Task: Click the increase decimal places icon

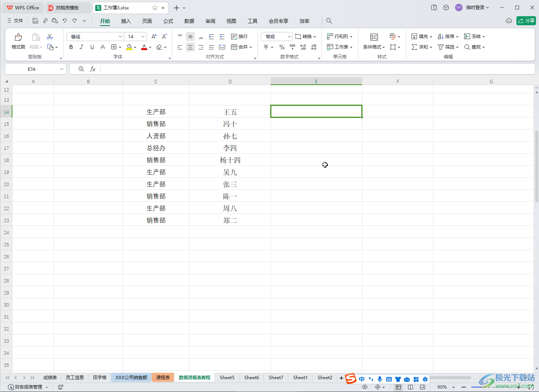Action: (x=303, y=47)
